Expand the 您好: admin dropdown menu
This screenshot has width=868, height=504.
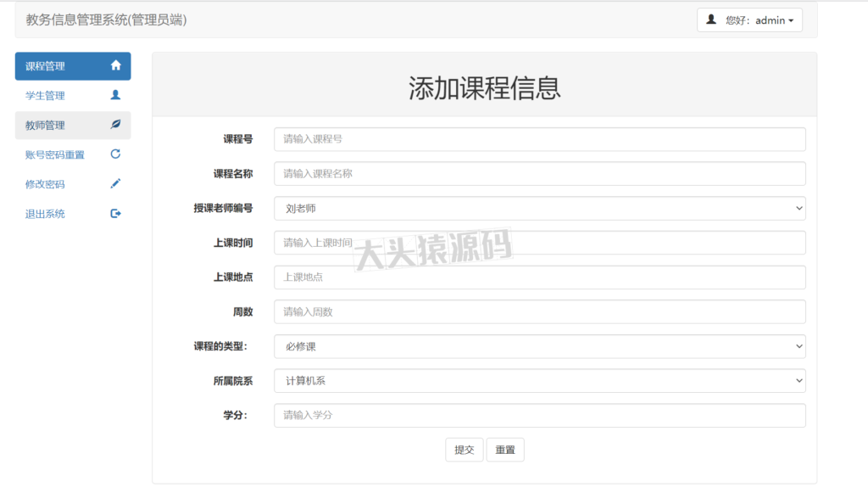[749, 20]
